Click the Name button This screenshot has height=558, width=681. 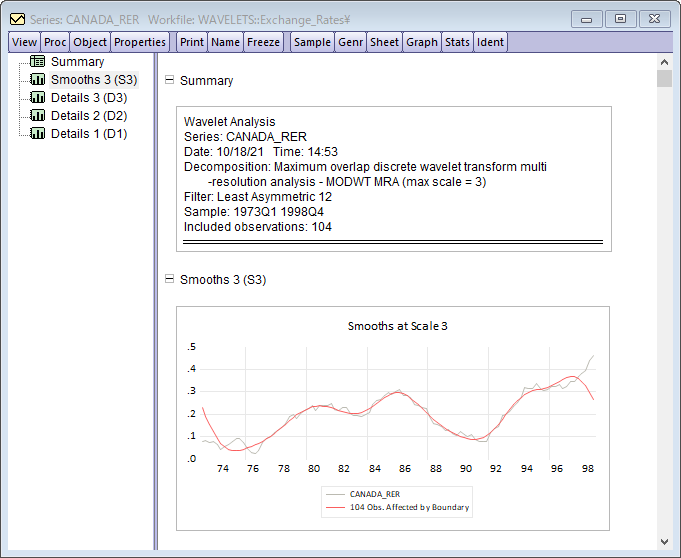(x=225, y=42)
